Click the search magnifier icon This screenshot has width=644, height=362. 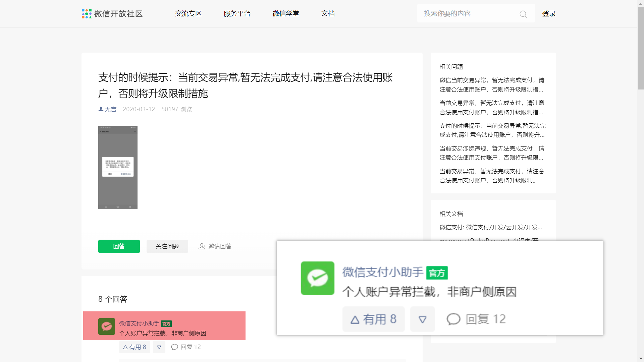[523, 14]
